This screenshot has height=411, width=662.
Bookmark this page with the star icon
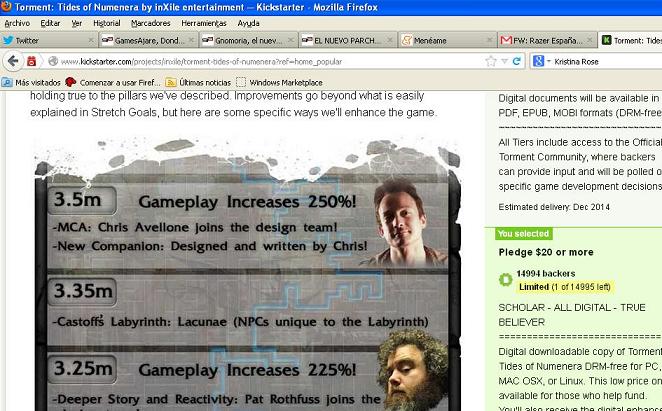point(490,61)
